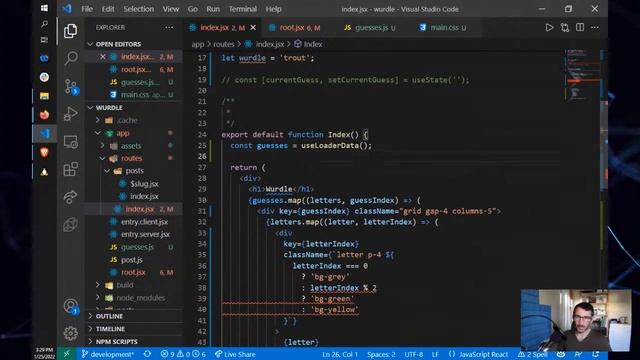Open the Run menu
The image size is (640, 360).
213,9
